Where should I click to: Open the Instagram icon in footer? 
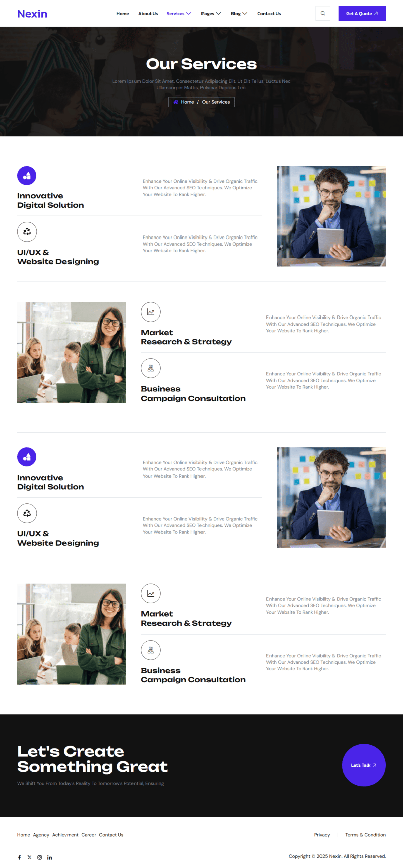click(39, 857)
